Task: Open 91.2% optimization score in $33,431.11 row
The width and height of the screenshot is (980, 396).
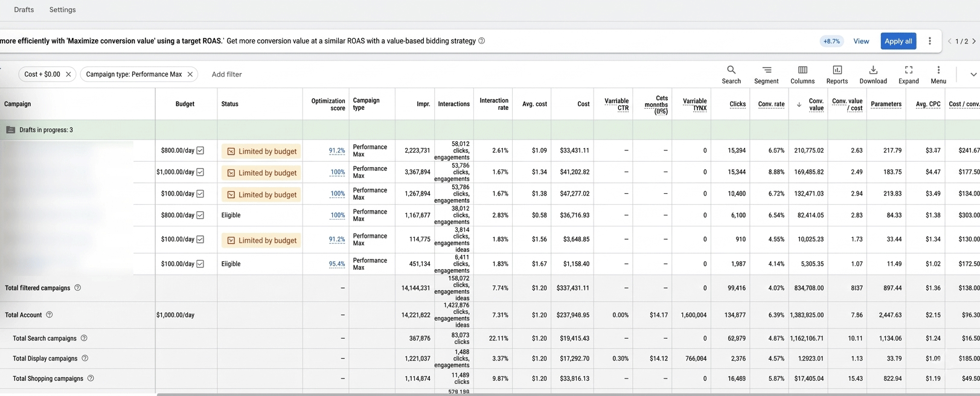Action: [337, 151]
